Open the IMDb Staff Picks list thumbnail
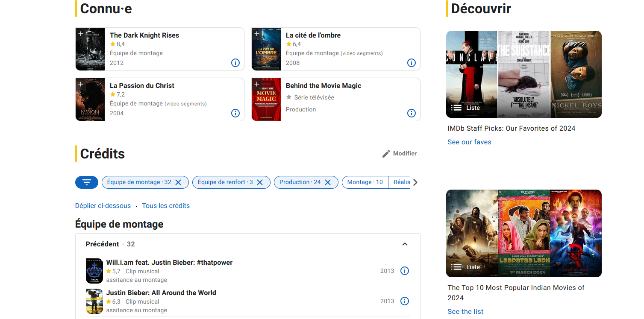 click(523, 74)
